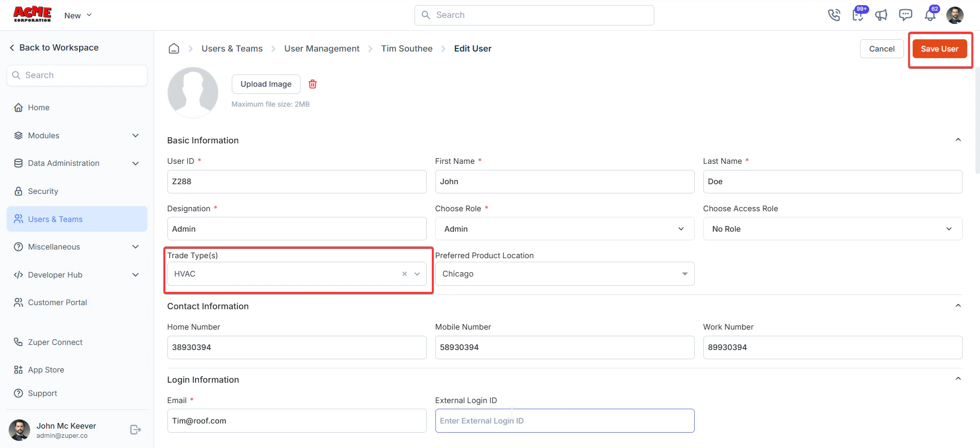Click the ACME Corporation logo
This screenshot has height=448, width=980.
(x=32, y=14)
